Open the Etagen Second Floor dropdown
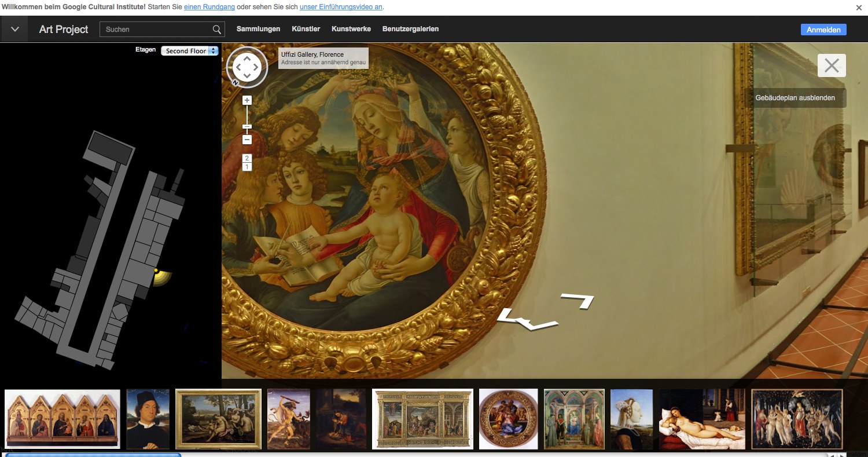868x457 pixels. 190,51
